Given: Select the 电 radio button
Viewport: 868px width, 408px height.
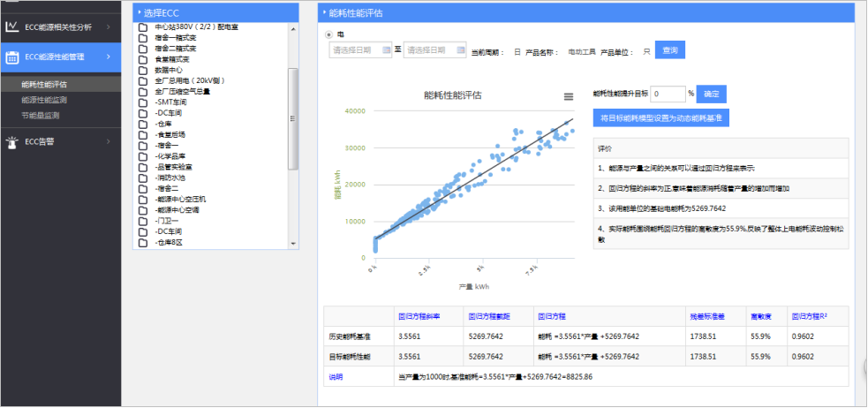Looking at the screenshot, I should coord(330,34).
